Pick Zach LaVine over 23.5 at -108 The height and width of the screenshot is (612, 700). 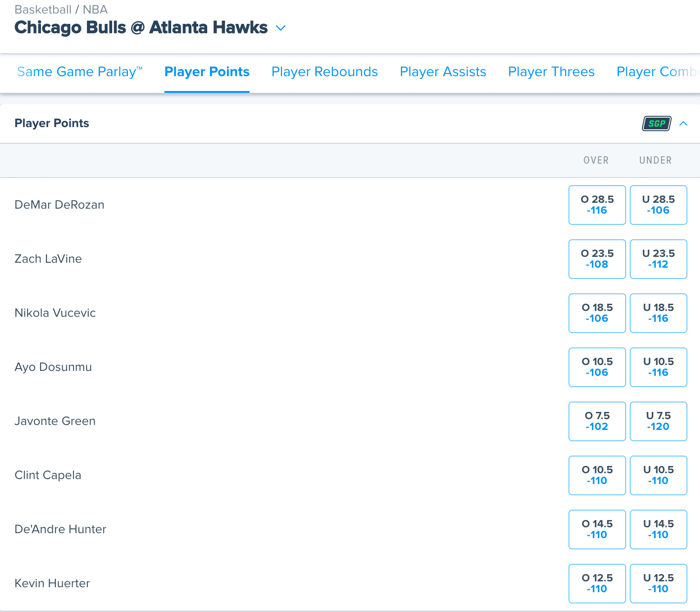click(x=597, y=259)
